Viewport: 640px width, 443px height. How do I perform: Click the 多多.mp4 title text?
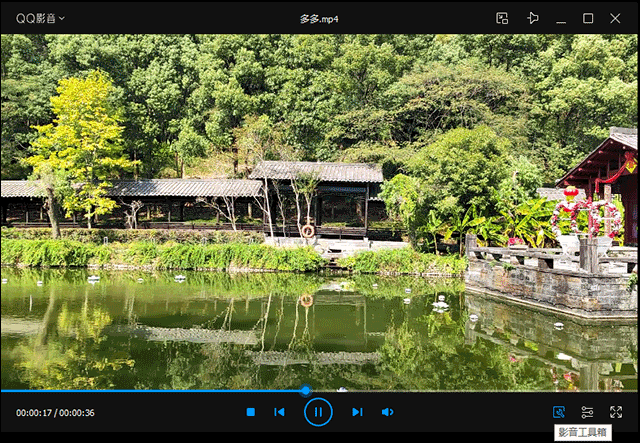pyautogui.click(x=319, y=19)
